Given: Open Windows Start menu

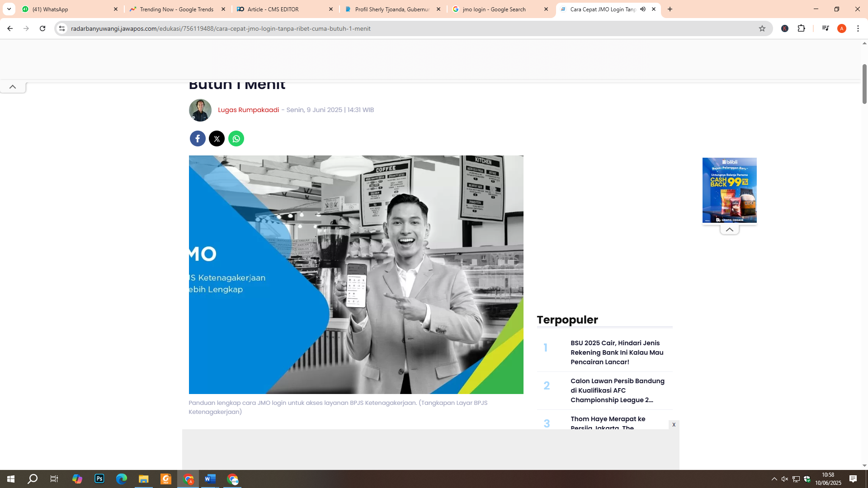Looking at the screenshot, I should click(11, 479).
